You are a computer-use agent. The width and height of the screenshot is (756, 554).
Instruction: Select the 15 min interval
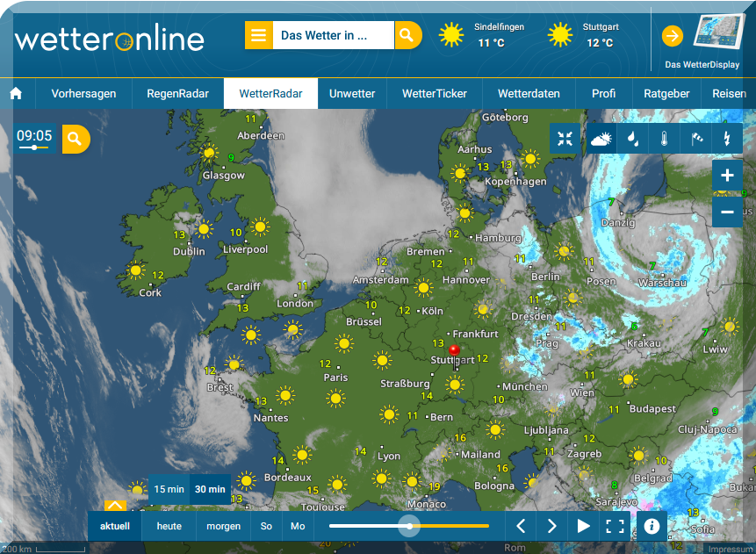click(x=169, y=489)
